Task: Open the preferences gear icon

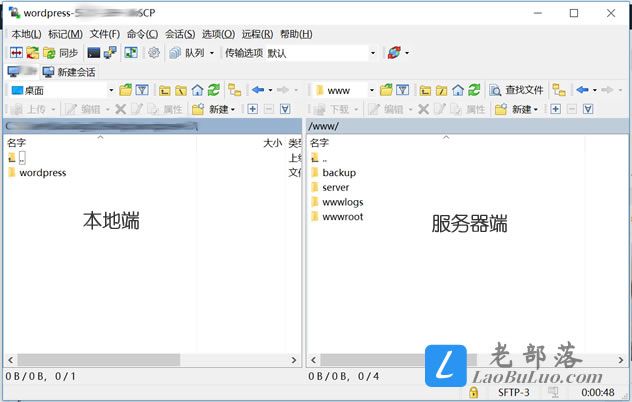Action: coord(154,53)
